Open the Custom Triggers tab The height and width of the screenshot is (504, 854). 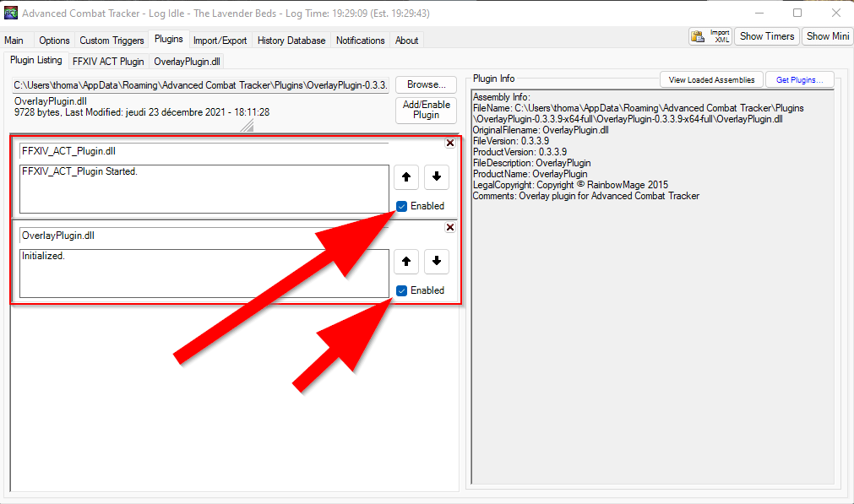pyautogui.click(x=112, y=40)
